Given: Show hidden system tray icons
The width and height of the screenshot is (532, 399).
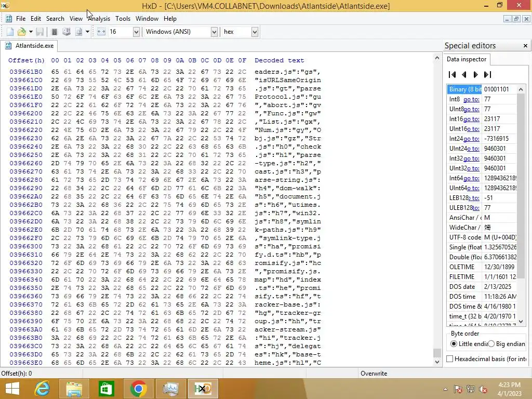Looking at the screenshot, I should point(445,389).
